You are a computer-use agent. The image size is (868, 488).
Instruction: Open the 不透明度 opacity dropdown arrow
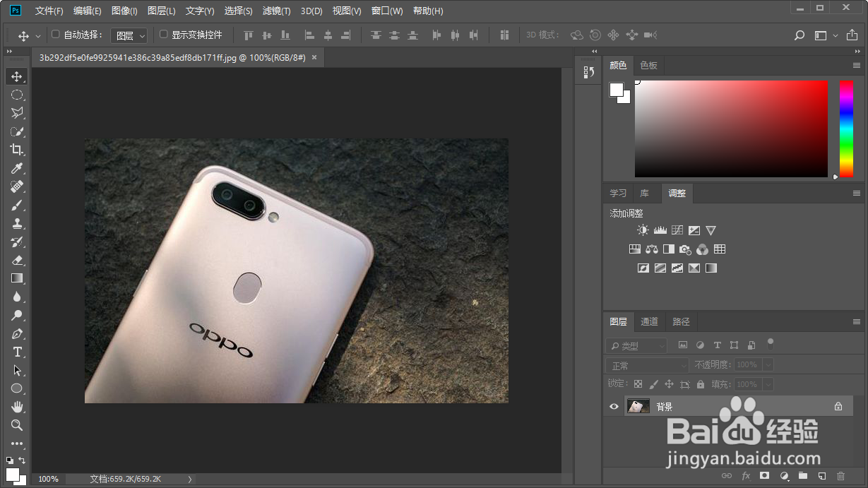point(768,365)
